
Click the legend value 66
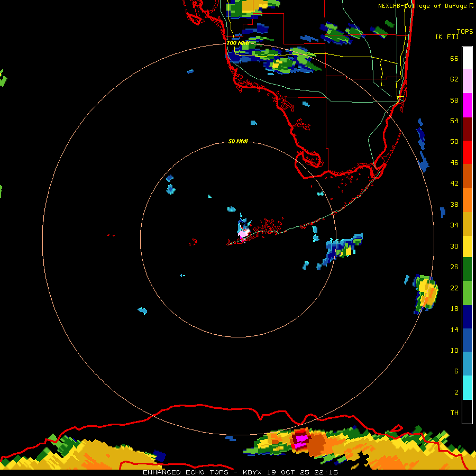[454, 58]
